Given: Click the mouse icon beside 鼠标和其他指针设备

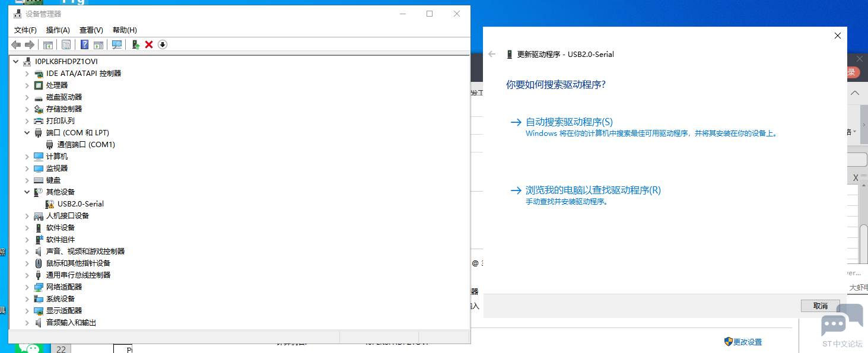Looking at the screenshot, I should tap(39, 263).
